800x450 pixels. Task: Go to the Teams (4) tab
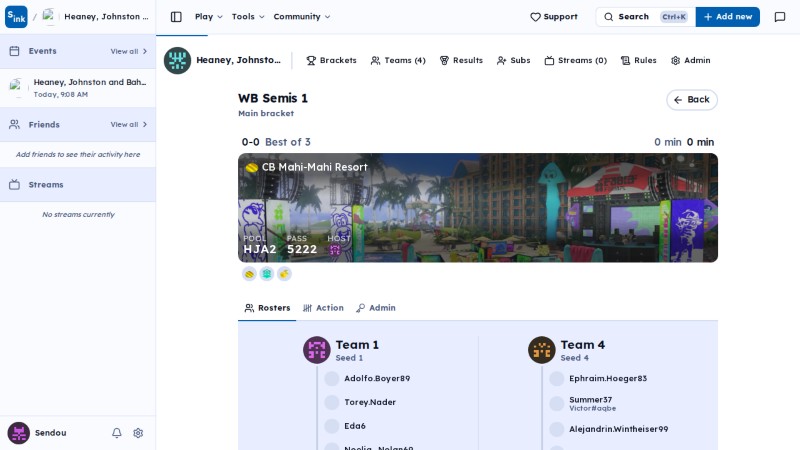pos(398,60)
